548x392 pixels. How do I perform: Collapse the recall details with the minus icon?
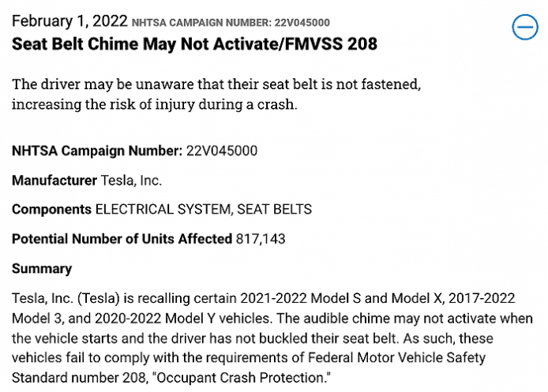pos(524,28)
